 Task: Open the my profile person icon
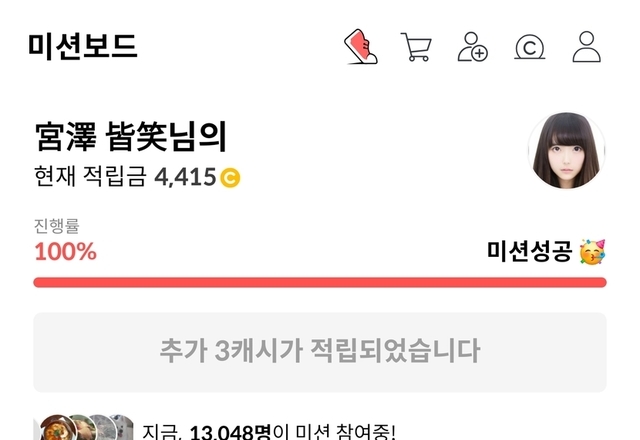pyautogui.click(x=587, y=47)
